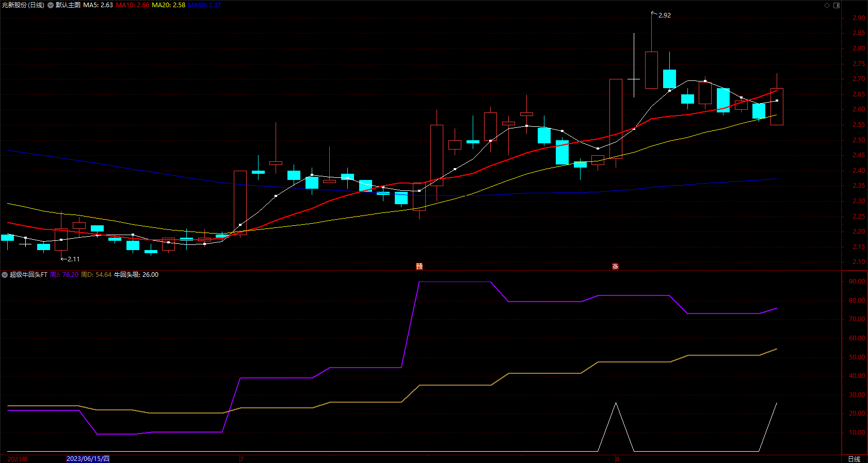Click the 预 forecast marker below the chart
Image resolution: width=868 pixels, height=463 pixels.
click(x=420, y=266)
